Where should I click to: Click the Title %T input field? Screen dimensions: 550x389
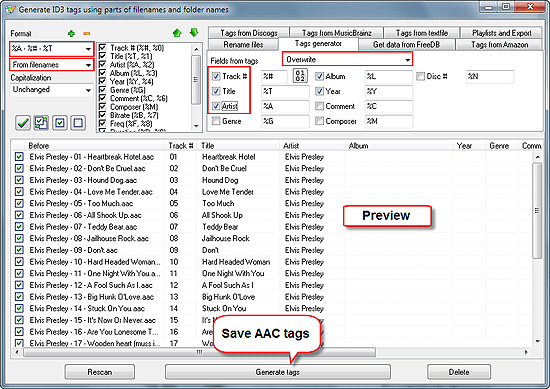(x=285, y=92)
